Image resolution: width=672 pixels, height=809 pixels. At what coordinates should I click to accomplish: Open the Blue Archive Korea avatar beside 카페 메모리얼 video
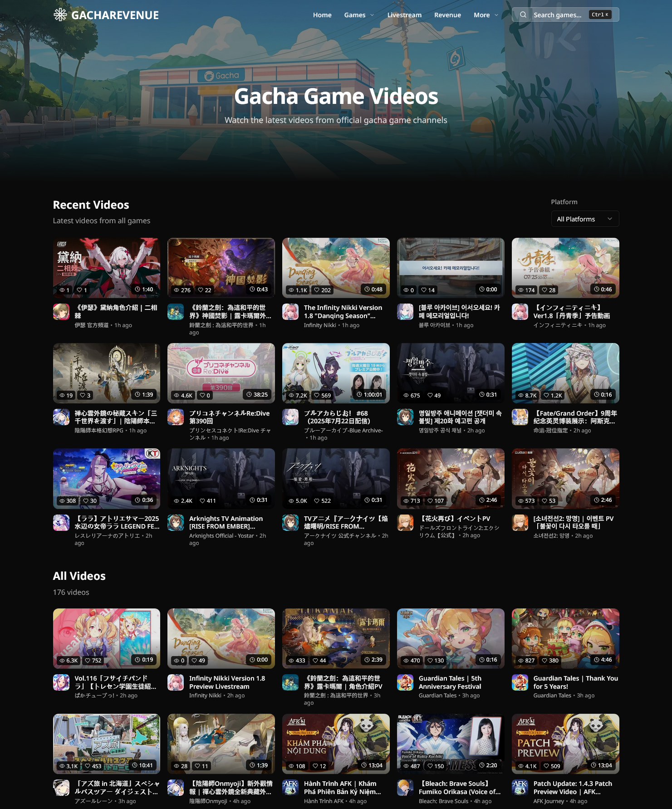(x=405, y=312)
